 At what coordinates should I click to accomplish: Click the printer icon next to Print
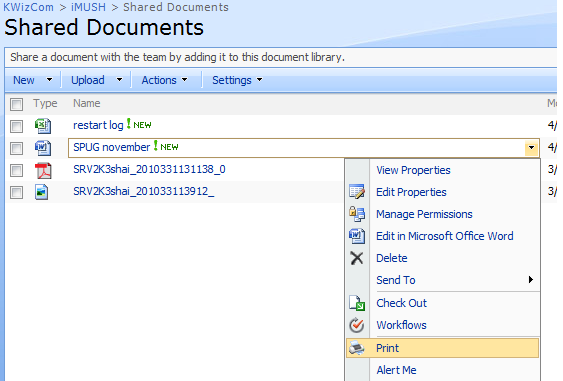click(x=357, y=348)
